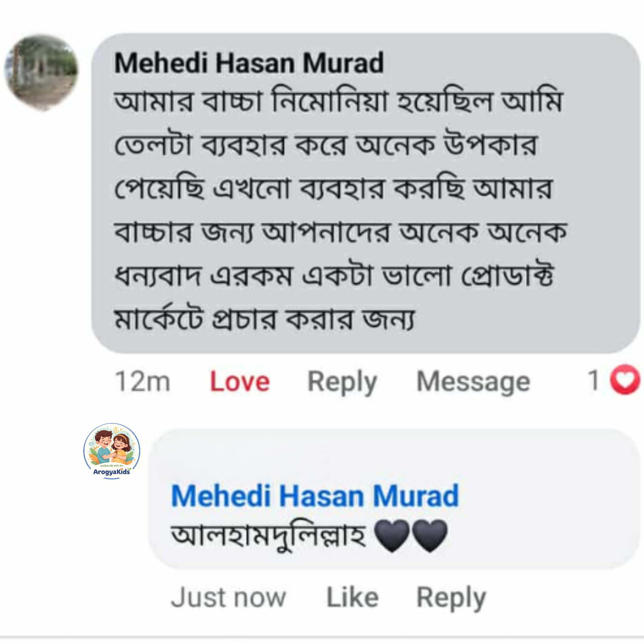The width and height of the screenshot is (644, 644).
Task: Open the Just now timestamp
Action: pyautogui.click(x=228, y=597)
